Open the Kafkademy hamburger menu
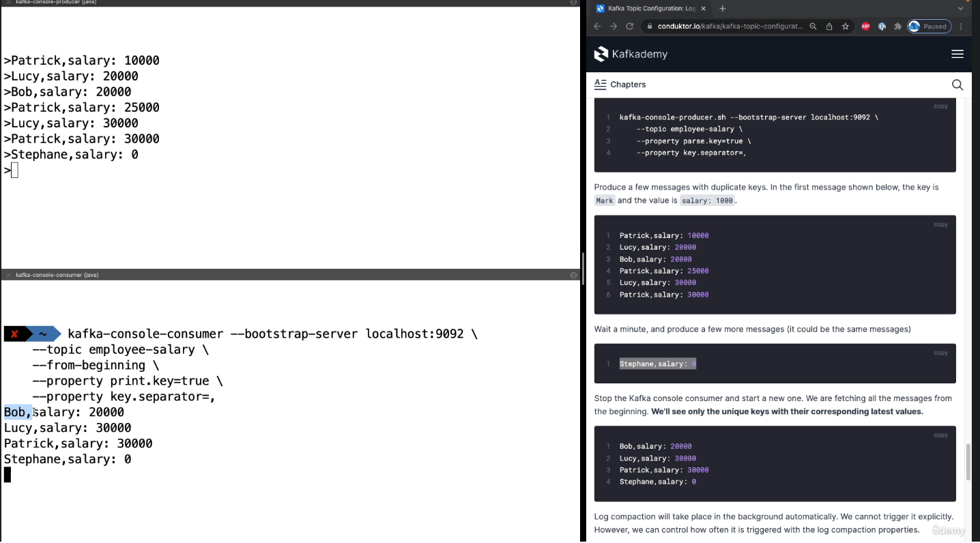Viewport: 980px width, 543px height. click(957, 54)
